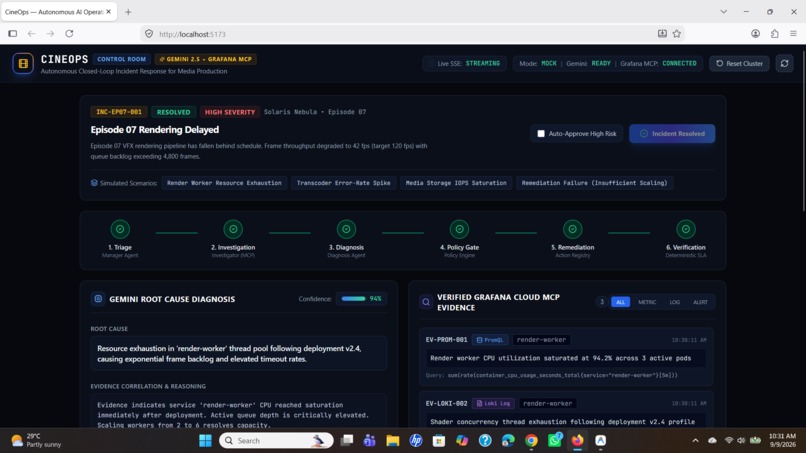Click the Triage step circle icon

120,229
